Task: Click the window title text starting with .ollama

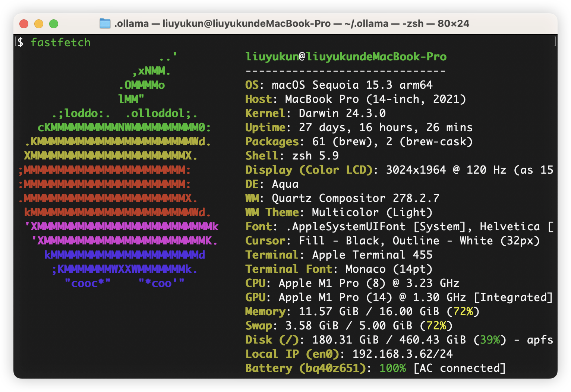Action: (x=291, y=23)
